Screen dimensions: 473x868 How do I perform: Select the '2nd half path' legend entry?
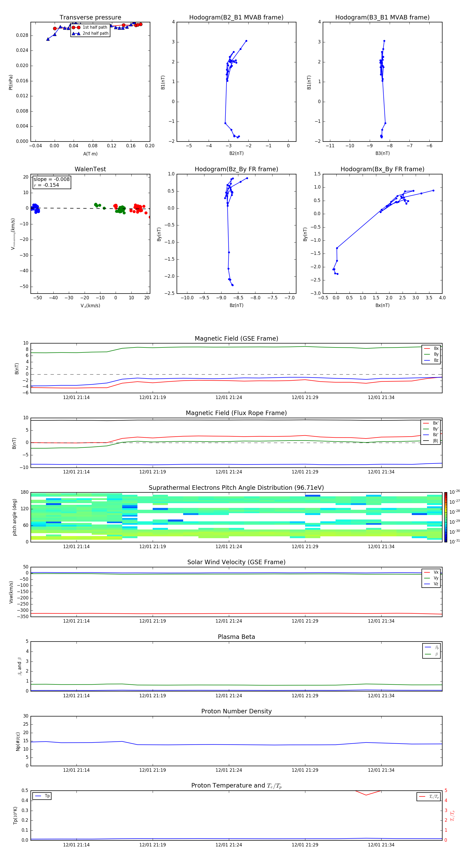pyautogui.click(x=90, y=33)
